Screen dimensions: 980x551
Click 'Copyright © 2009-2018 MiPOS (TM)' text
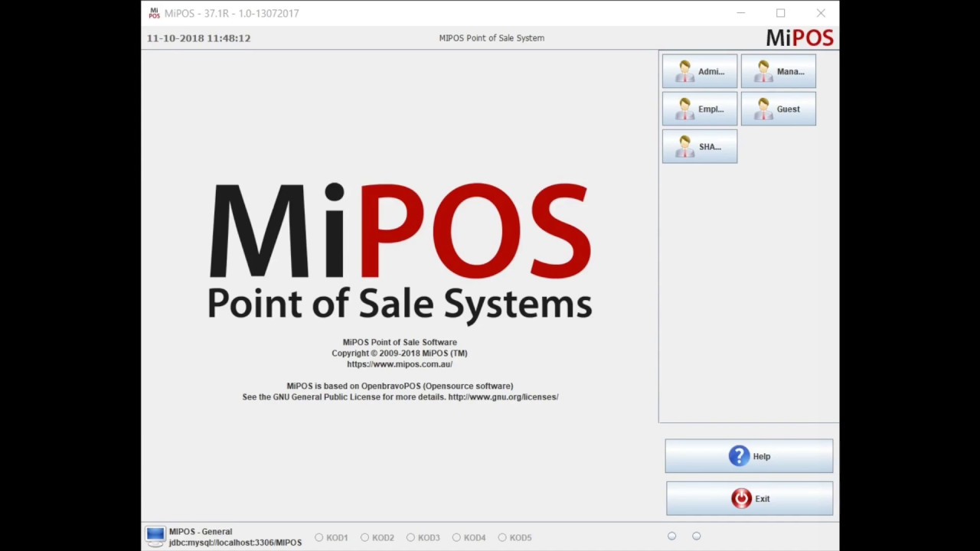click(x=400, y=354)
